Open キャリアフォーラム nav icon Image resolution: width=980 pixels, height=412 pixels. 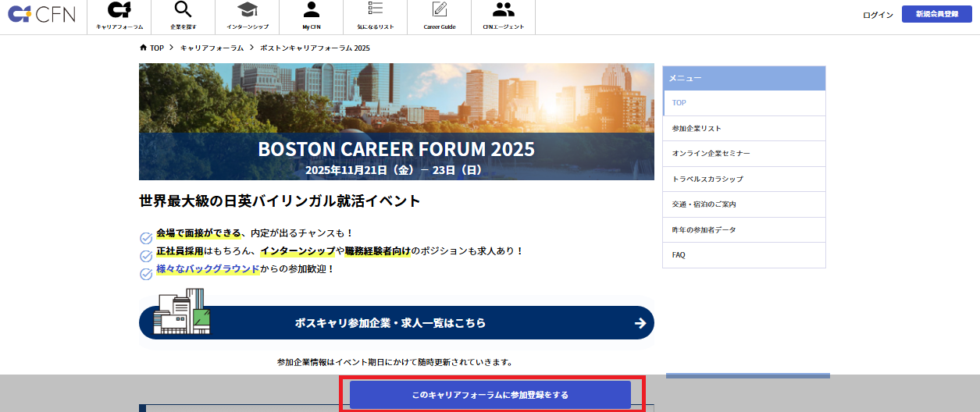tap(119, 9)
